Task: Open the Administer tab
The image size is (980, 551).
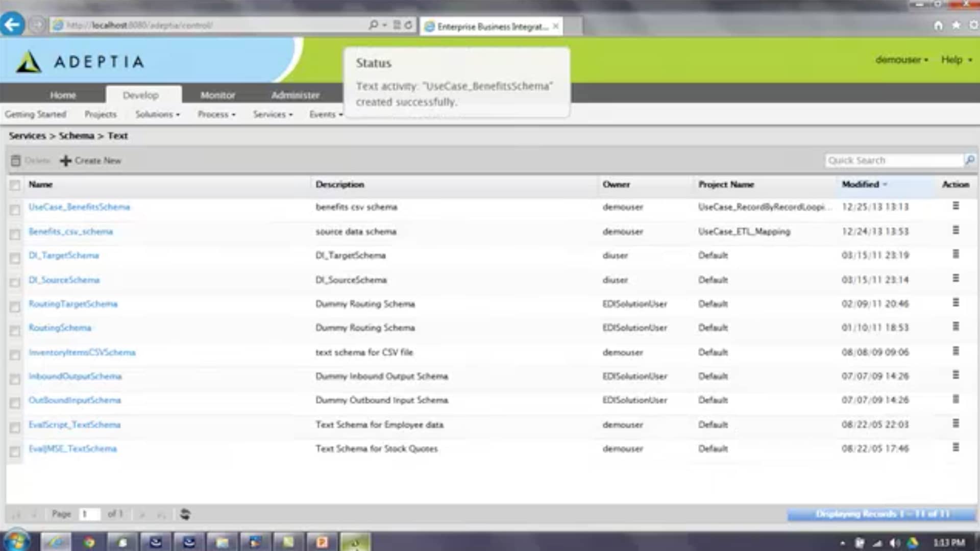Action: 295,95
